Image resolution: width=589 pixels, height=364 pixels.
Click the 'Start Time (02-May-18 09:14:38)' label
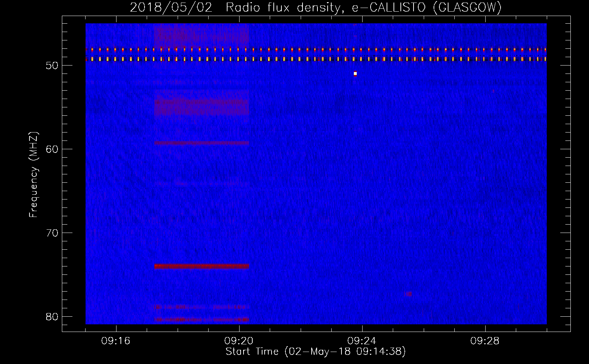[x=316, y=352]
